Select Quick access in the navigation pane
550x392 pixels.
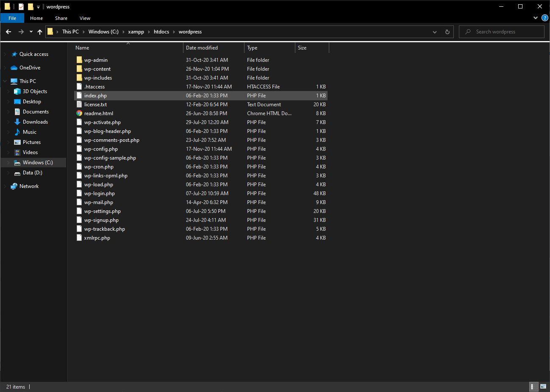tap(34, 54)
